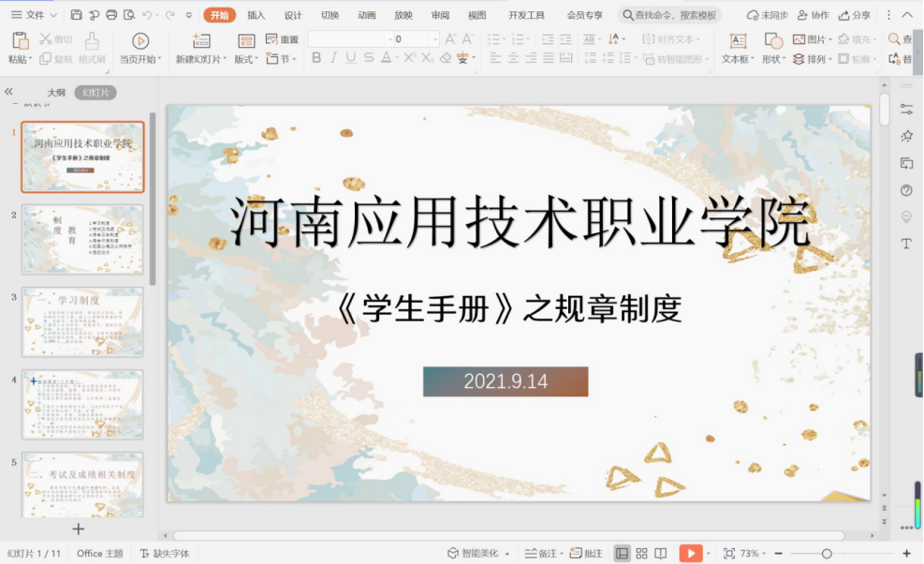
Task: Click the Print icon in quick access toolbar
Action: [111, 15]
